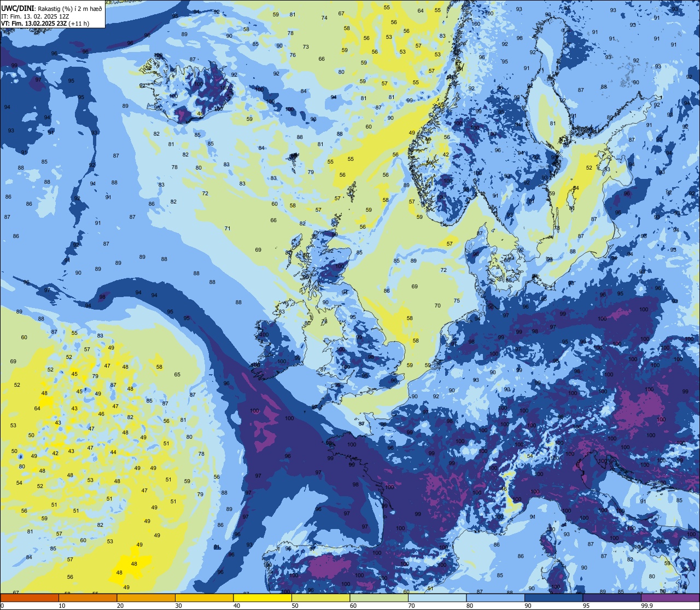The image size is (700, 610).
Task: Click the legend label '40'
Action: pos(237,606)
